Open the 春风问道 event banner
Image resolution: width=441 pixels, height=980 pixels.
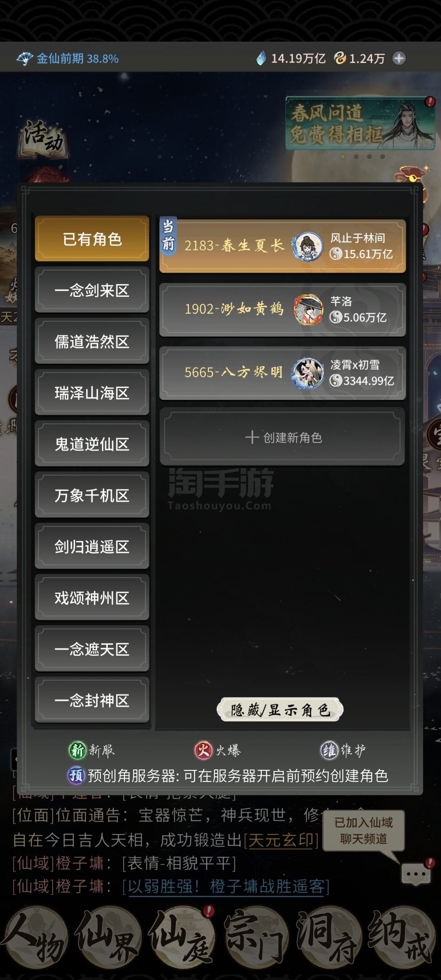(361, 124)
